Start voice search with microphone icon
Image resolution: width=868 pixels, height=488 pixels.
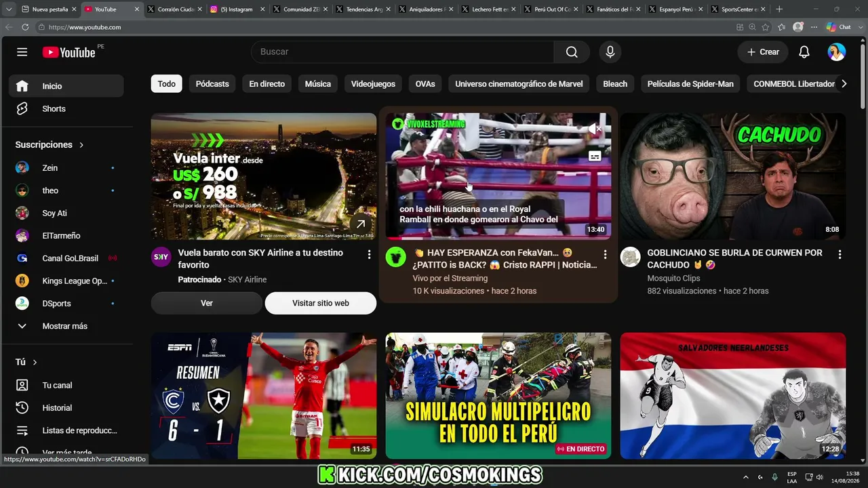pyautogui.click(x=610, y=52)
